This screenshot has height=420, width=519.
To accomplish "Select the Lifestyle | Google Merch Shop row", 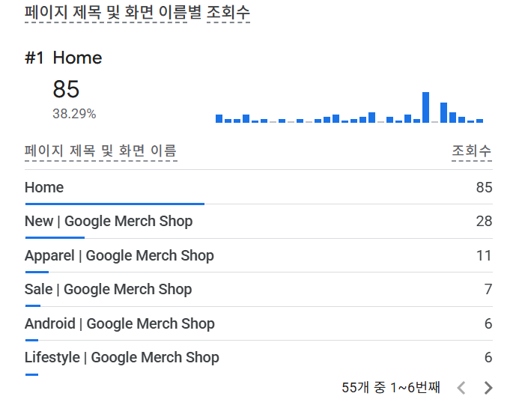I will tap(258, 358).
